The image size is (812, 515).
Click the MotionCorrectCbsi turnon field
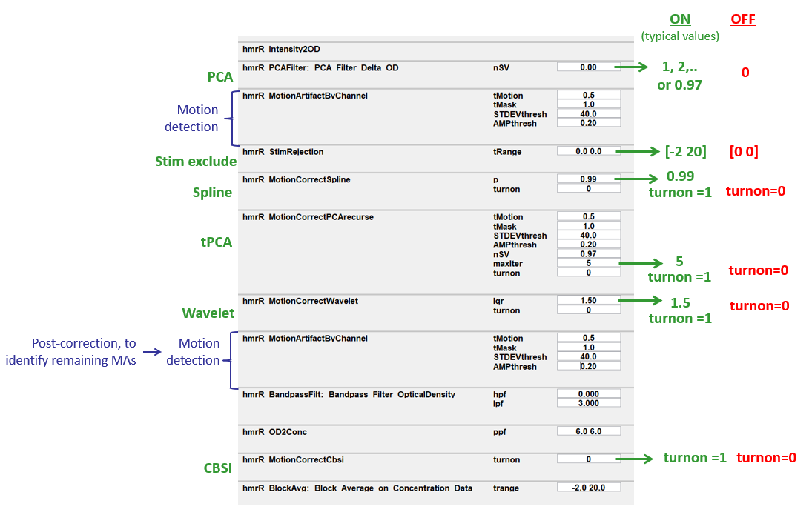pos(588,459)
